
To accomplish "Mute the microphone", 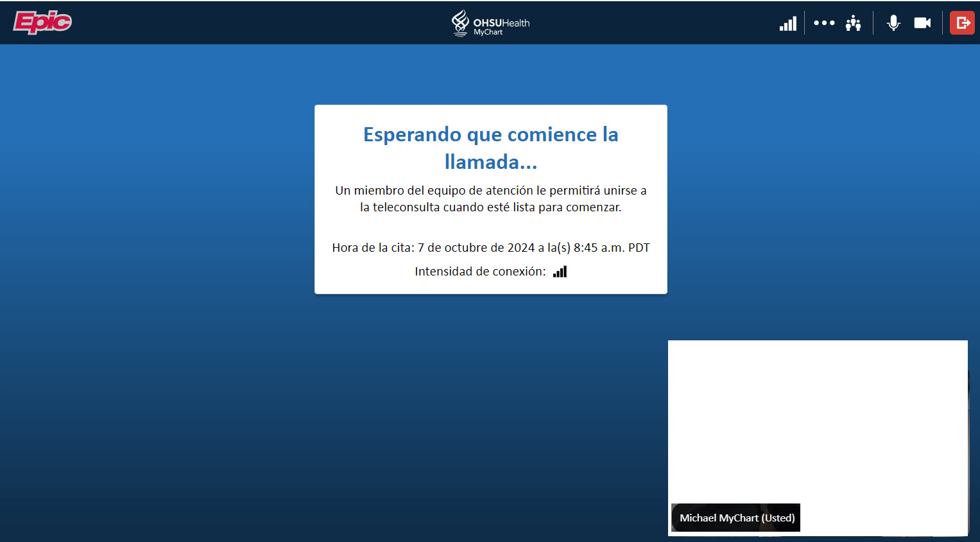I will coord(893,23).
